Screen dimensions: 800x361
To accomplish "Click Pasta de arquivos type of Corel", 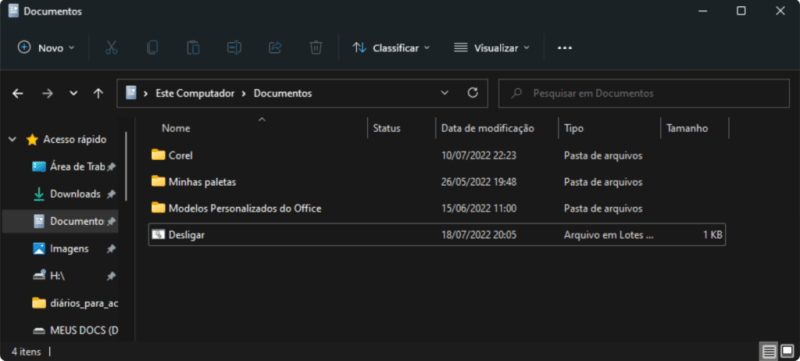I will click(x=603, y=156).
